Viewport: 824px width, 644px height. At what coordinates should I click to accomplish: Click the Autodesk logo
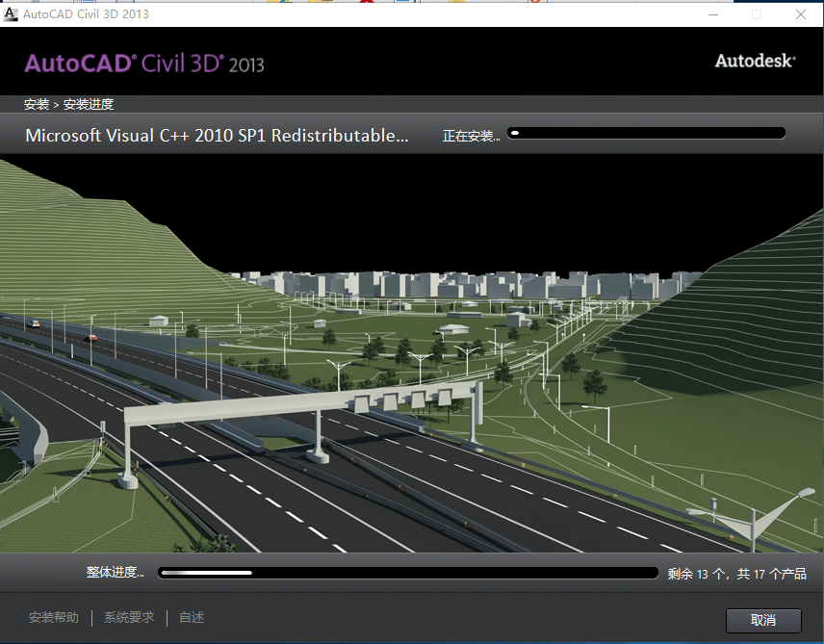coord(755,61)
